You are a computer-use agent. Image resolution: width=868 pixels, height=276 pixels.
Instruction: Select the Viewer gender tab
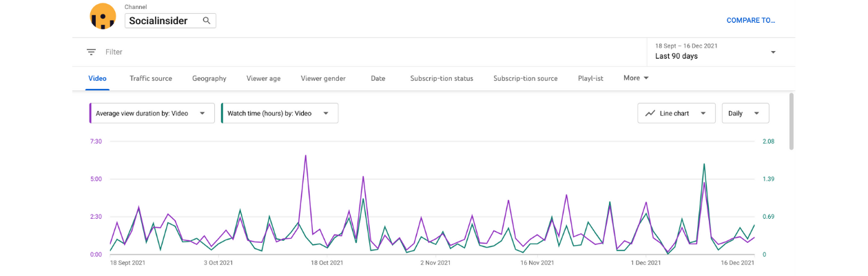point(323,79)
